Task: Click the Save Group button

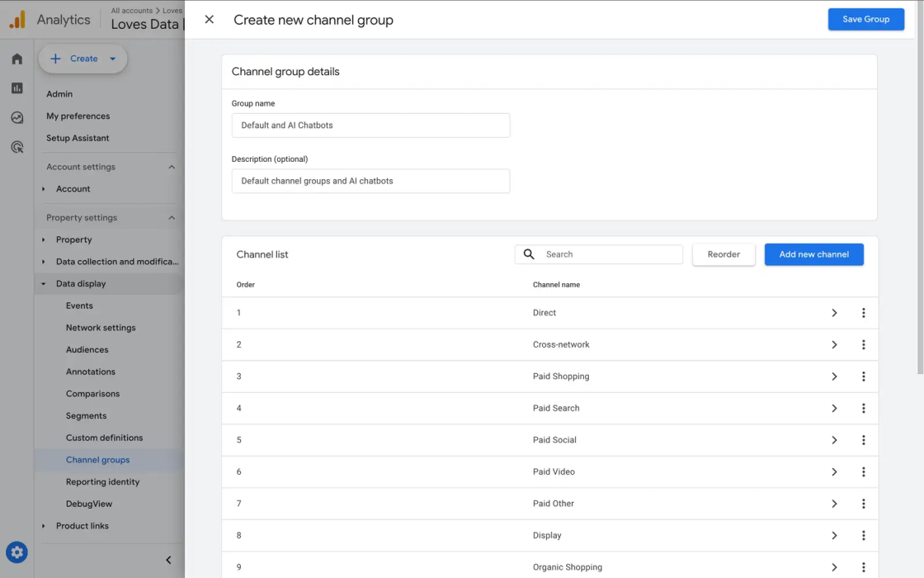Action: pos(865,19)
